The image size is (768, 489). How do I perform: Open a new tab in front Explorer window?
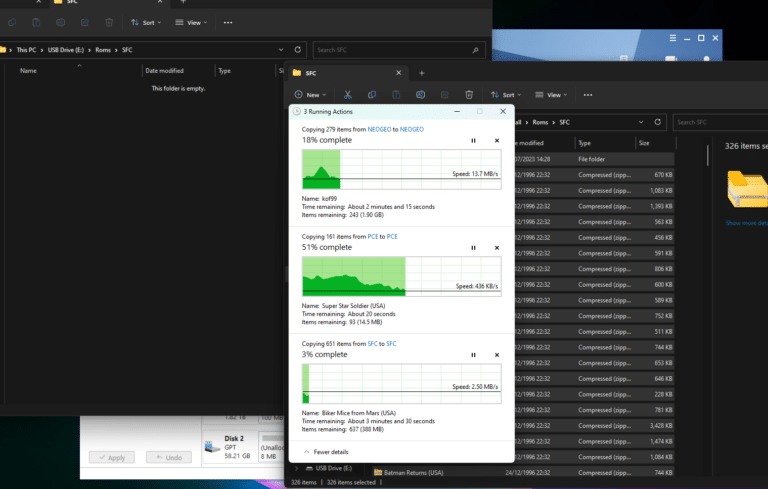[x=422, y=73]
